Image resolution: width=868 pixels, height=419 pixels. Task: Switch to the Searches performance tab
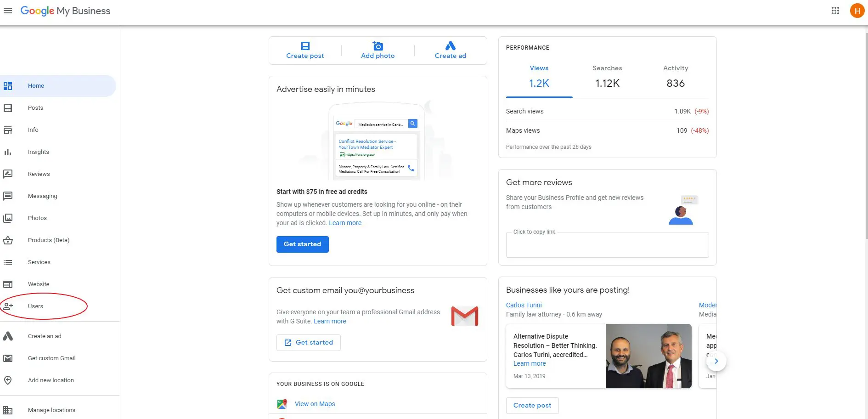607,76
